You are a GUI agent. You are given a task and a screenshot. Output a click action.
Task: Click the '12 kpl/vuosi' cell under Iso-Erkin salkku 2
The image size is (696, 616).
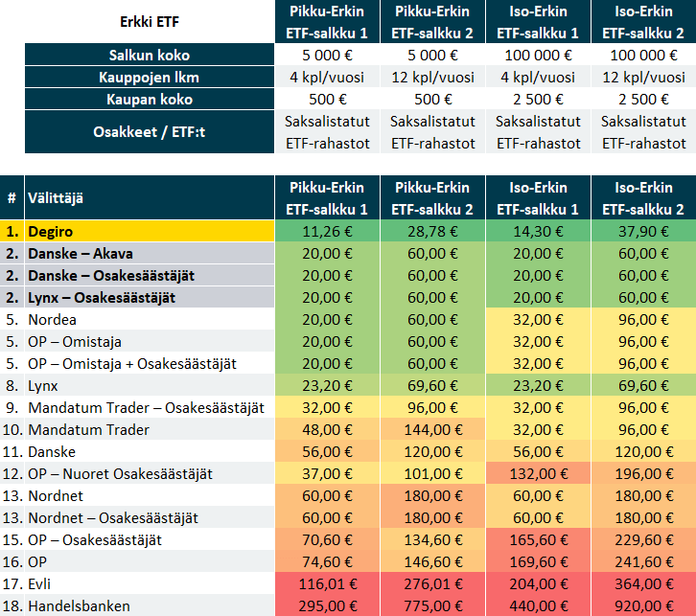[643, 78]
